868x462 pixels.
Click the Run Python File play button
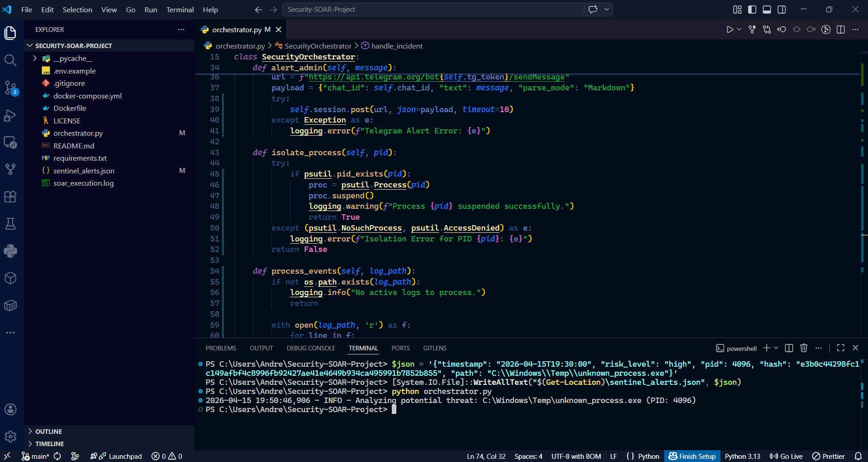[730, 29]
